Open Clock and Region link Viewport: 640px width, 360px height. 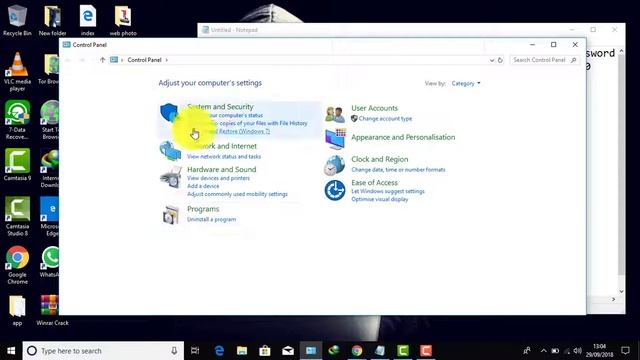tap(380, 159)
